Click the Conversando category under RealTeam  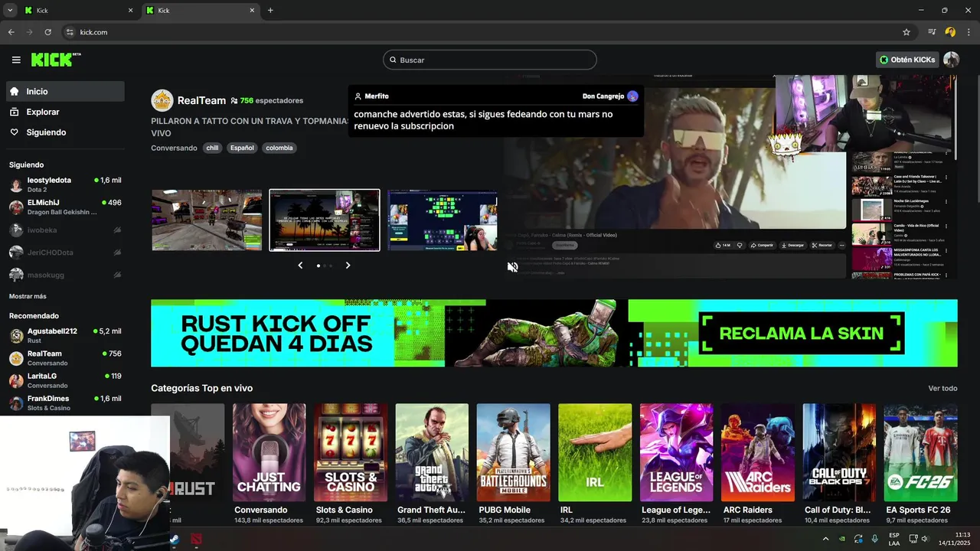tap(174, 148)
